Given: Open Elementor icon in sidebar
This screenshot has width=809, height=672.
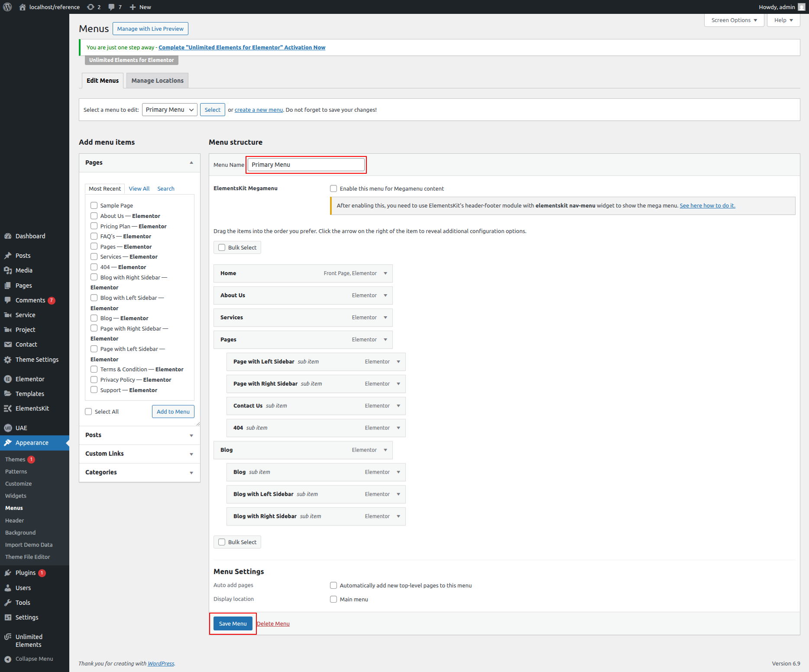Looking at the screenshot, I should (8, 379).
